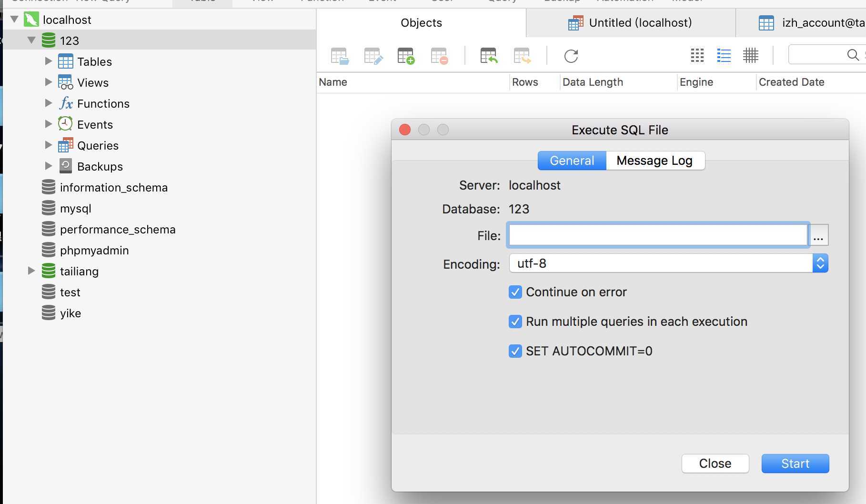The width and height of the screenshot is (866, 504).
Task: Click the Refresh toolbar icon
Action: pyautogui.click(x=571, y=56)
